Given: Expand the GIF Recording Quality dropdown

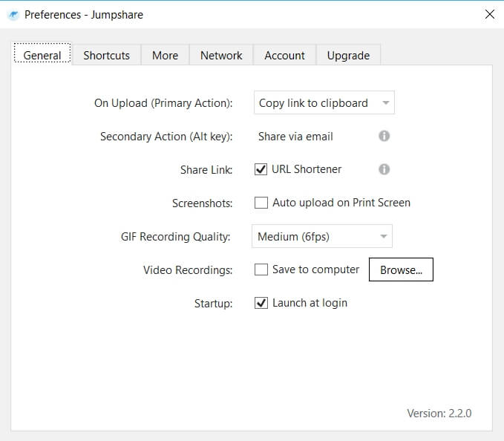Looking at the screenshot, I should (x=322, y=237).
